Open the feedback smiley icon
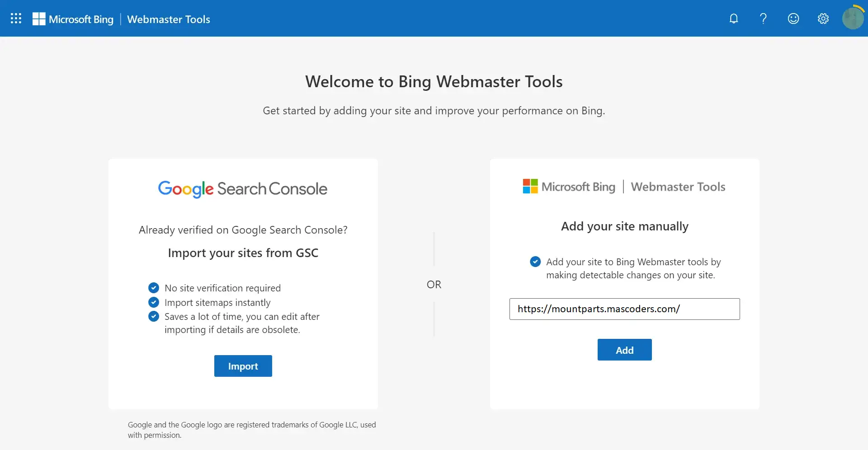868x450 pixels. [793, 19]
